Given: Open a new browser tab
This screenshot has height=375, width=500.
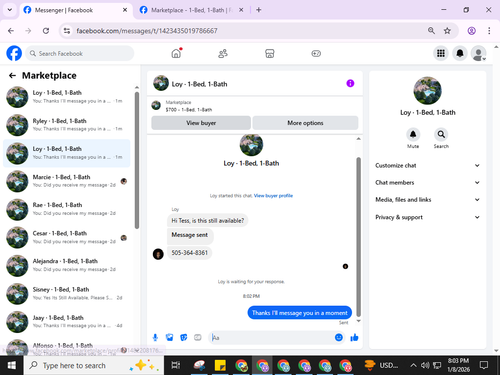Looking at the screenshot, I should point(259,10).
